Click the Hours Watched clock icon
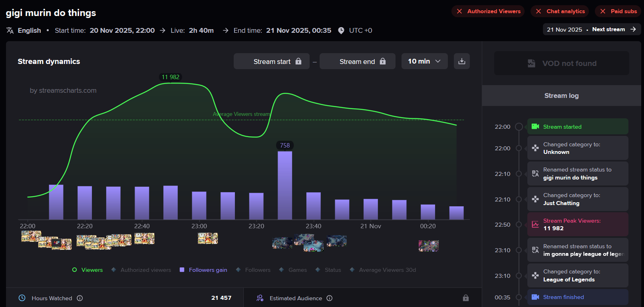The height and width of the screenshot is (307, 644). [x=22, y=298]
